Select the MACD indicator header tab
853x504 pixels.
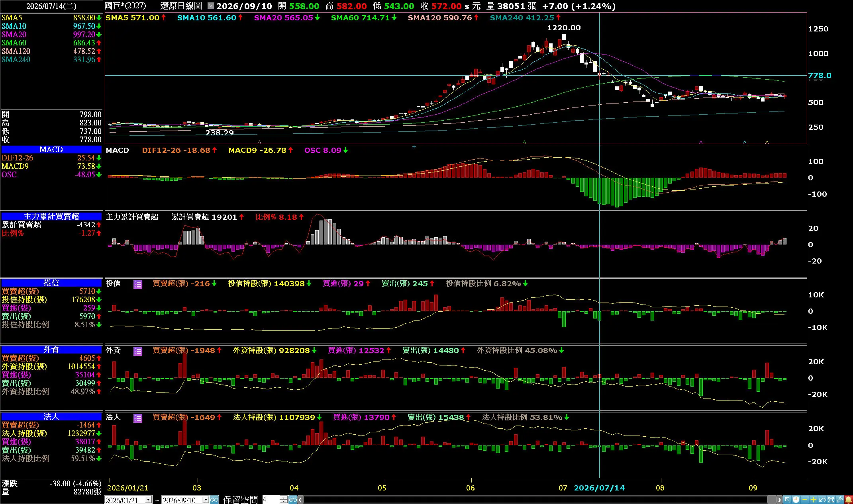click(x=51, y=149)
